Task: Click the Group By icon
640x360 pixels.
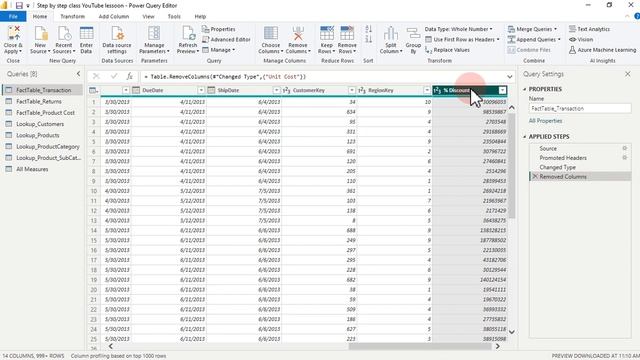Action: tap(413, 33)
